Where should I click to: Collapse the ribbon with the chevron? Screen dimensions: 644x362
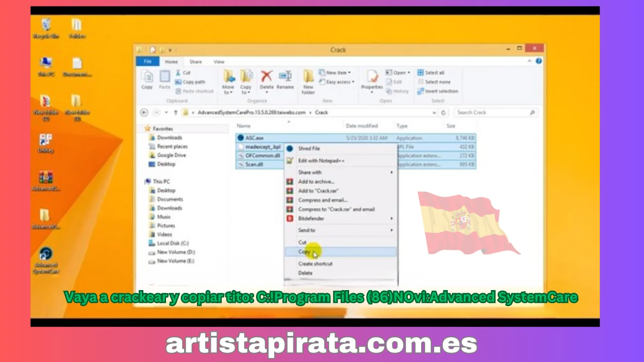coord(530,61)
